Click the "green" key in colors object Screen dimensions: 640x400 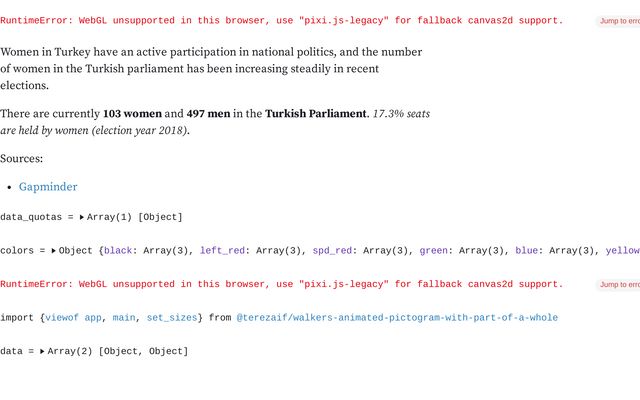coord(434,251)
